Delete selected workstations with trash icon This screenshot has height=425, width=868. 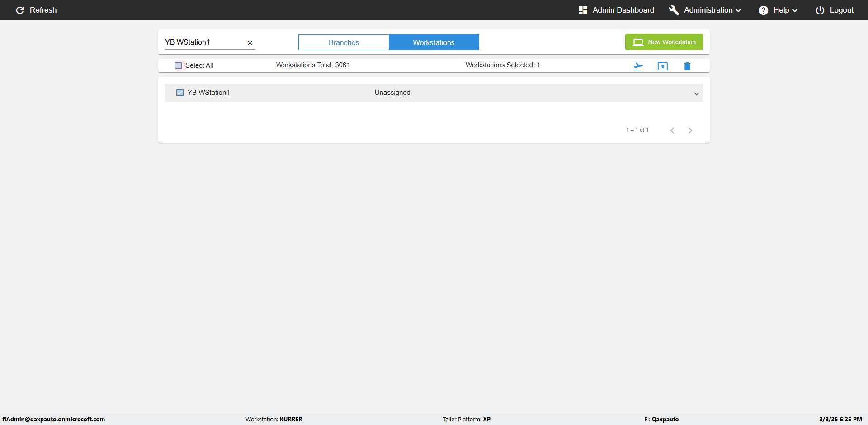point(687,66)
